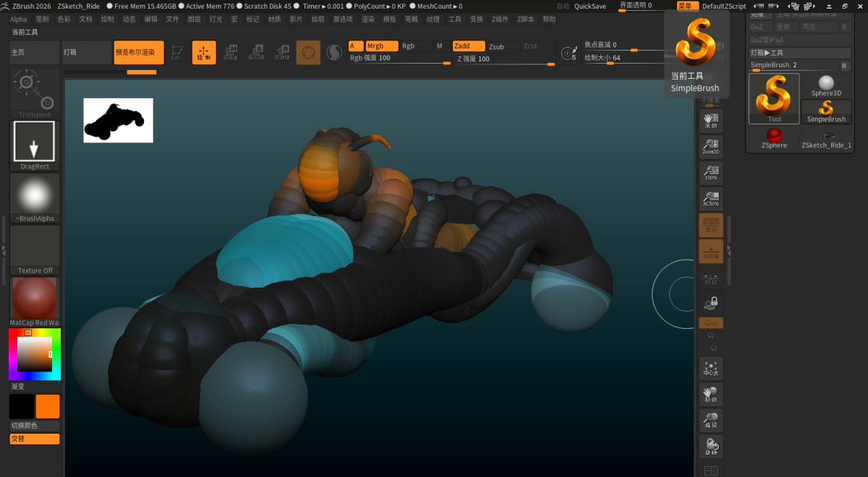
Task: Select the Move (移动) icon on the right shelf
Action: [x=711, y=394]
